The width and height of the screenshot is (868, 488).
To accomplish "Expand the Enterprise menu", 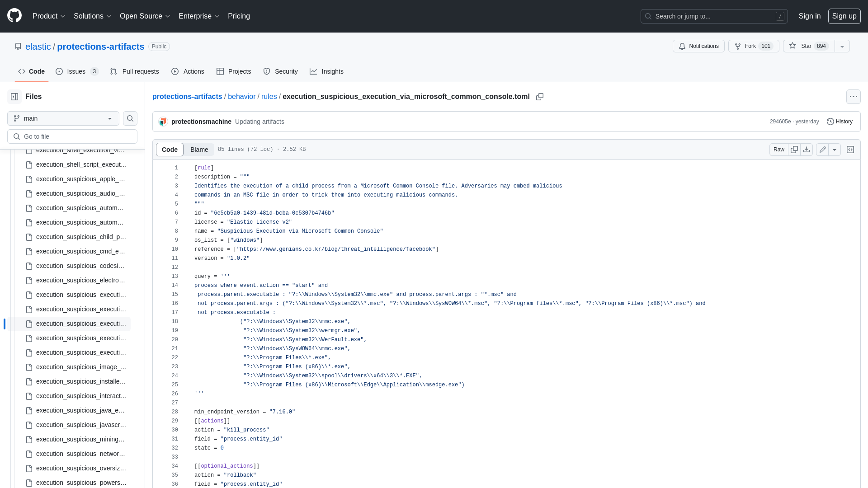I will point(199,16).
